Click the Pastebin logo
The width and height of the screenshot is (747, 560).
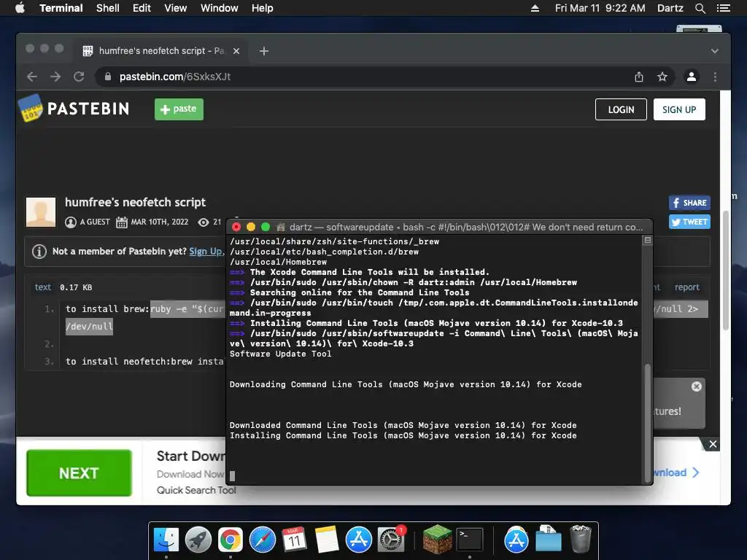74,109
